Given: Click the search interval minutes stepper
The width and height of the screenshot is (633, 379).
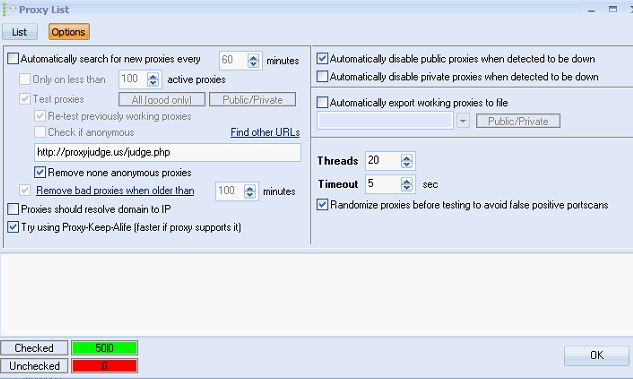Looking at the screenshot, I should click(x=253, y=61).
